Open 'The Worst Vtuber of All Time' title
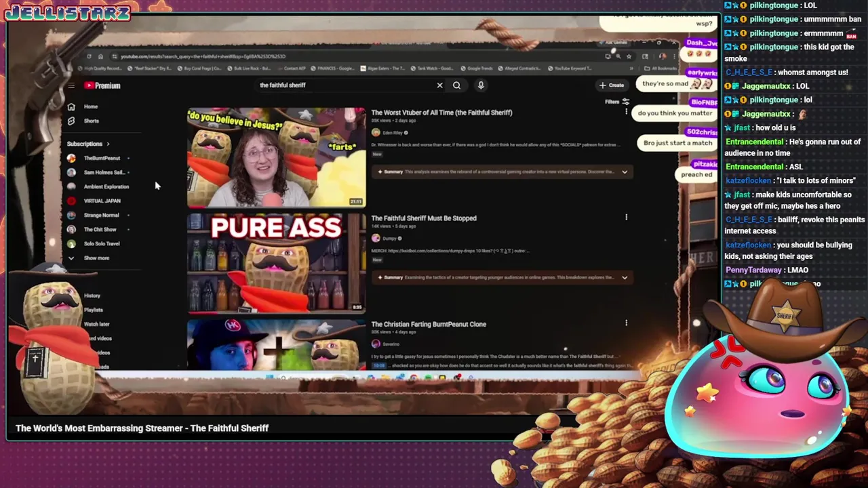 tap(441, 113)
